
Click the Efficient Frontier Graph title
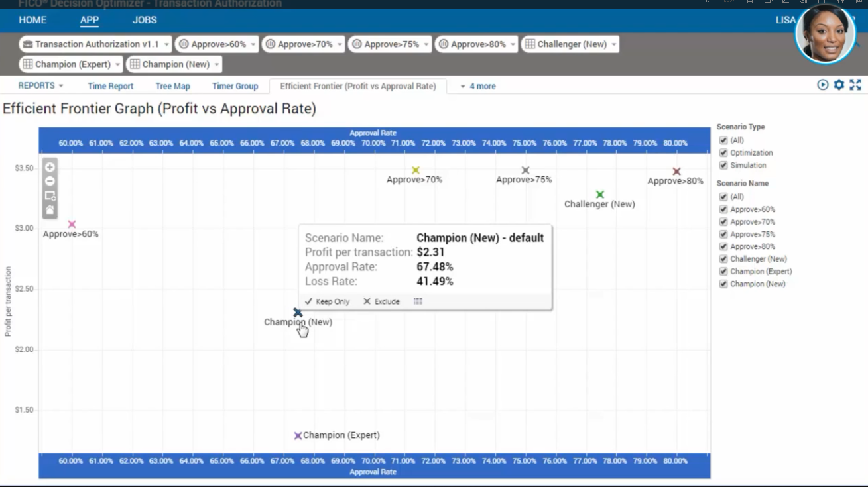(x=159, y=109)
